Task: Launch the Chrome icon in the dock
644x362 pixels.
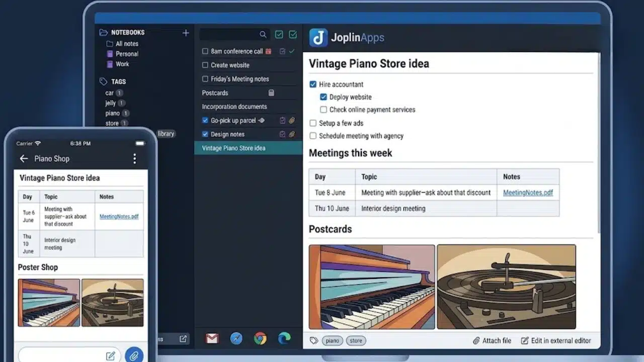Action: pyautogui.click(x=260, y=338)
